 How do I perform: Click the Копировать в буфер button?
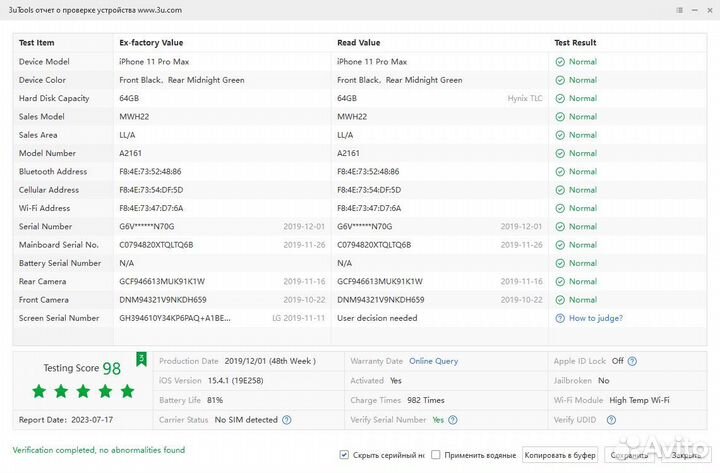tap(560, 455)
